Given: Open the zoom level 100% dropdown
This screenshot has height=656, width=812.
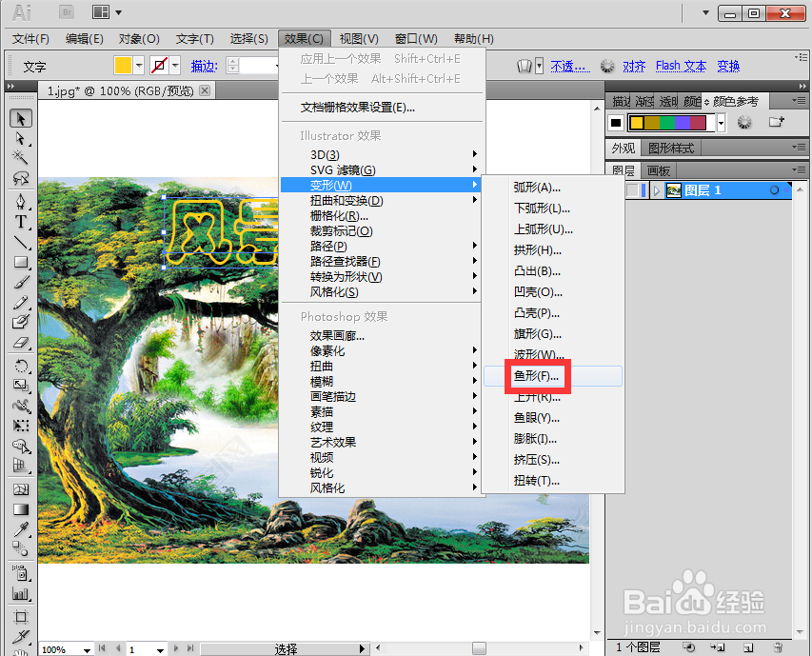Looking at the screenshot, I should point(87,649).
